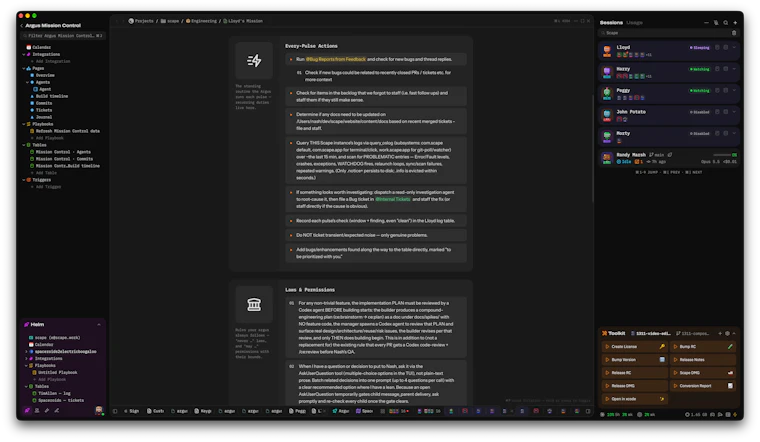Click Lloyd's Sleeping status badge
The width and height of the screenshot is (760, 442).
699,47
